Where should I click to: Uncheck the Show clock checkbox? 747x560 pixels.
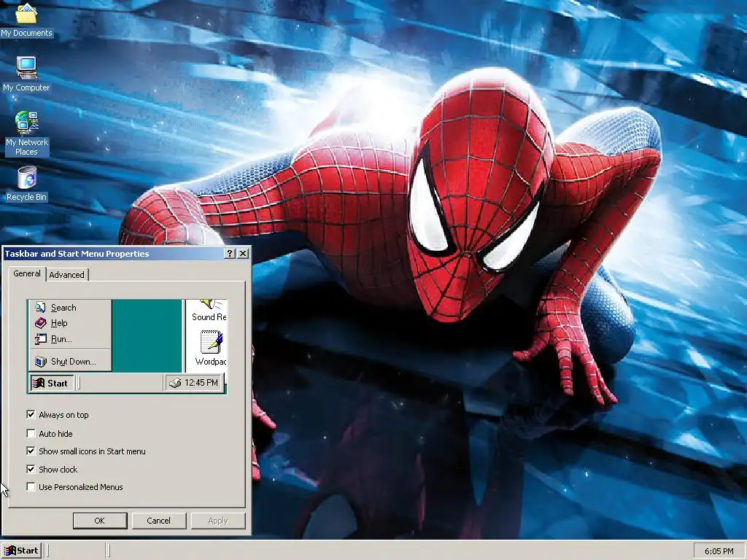31,469
